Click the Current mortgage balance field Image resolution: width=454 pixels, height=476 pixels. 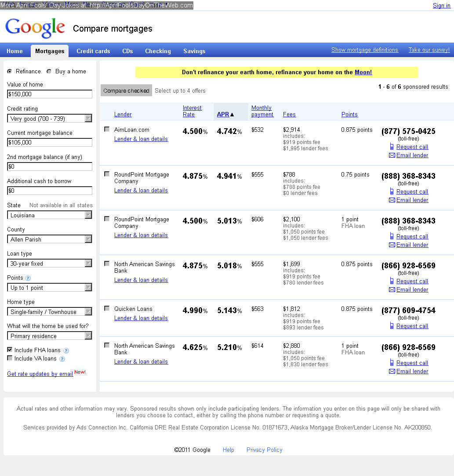coord(50,142)
